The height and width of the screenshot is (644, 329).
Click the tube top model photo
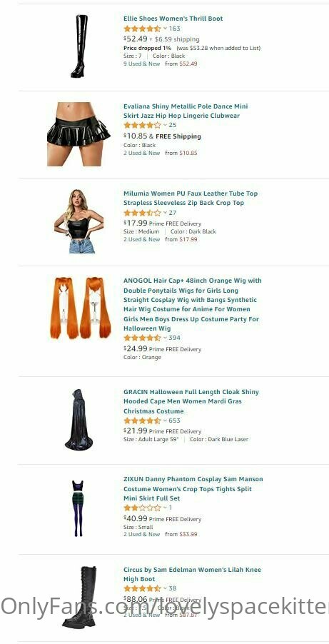tap(79, 221)
